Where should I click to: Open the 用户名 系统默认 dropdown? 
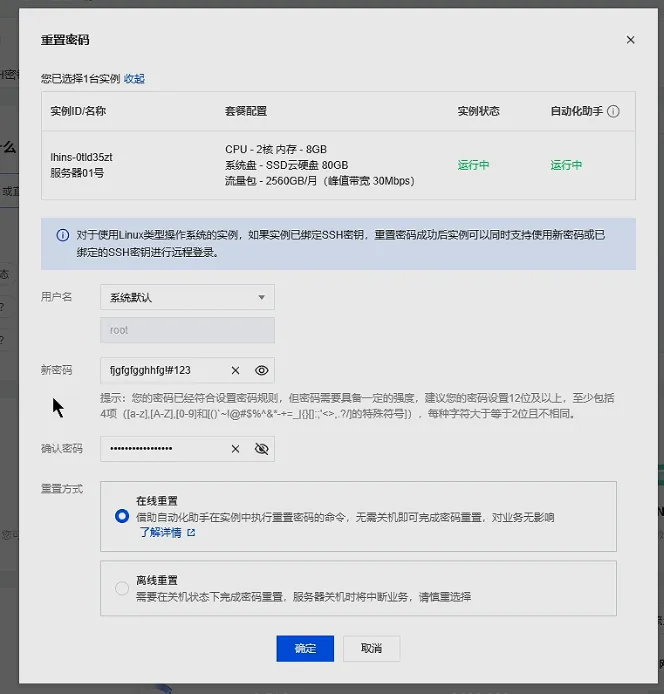[187, 297]
